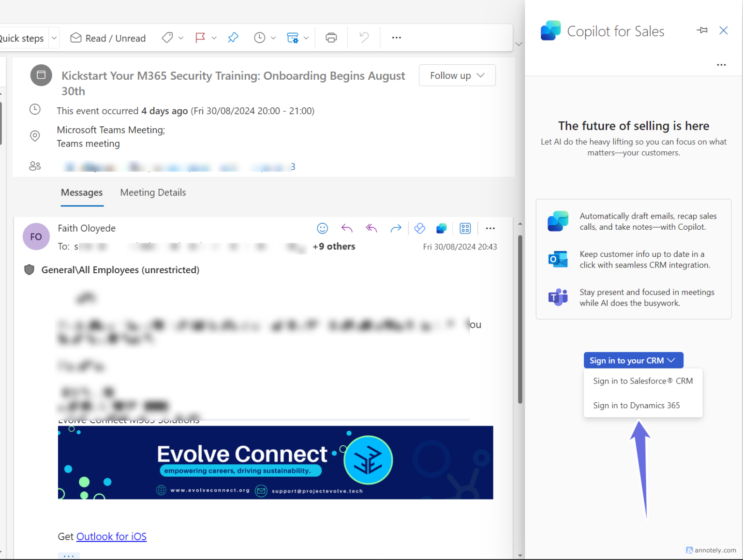Image resolution: width=743 pixels, height=560 pixels.
Task: Pin the Copilot for Sales pane
Action: pyautogui.click(x=702, y=30)
